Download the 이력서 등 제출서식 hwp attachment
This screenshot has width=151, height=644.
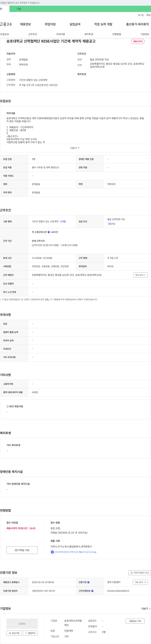[x=76, y=552]
